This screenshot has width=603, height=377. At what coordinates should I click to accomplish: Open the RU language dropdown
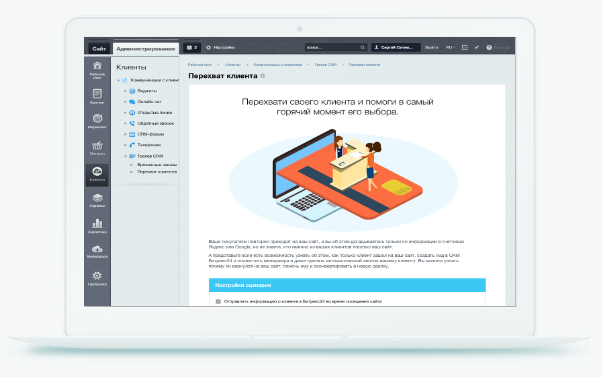coord(450,47)
